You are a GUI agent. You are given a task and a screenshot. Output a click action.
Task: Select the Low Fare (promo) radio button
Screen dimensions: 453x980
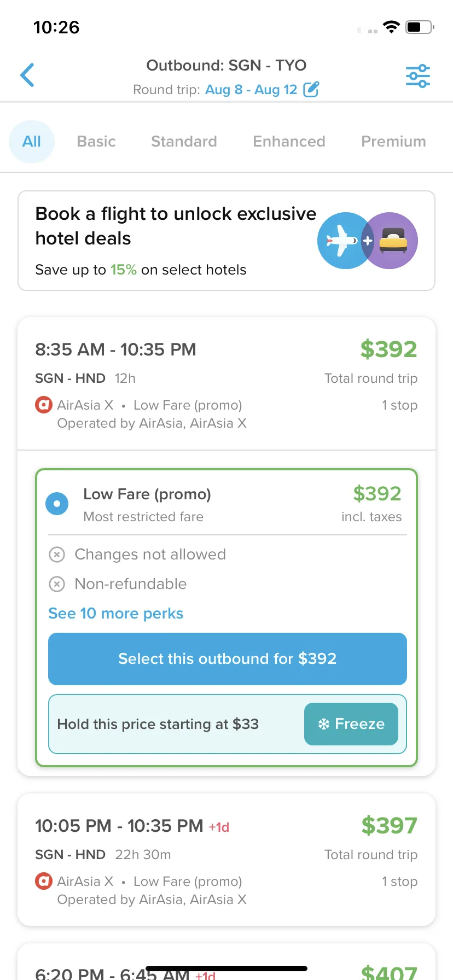57,504
